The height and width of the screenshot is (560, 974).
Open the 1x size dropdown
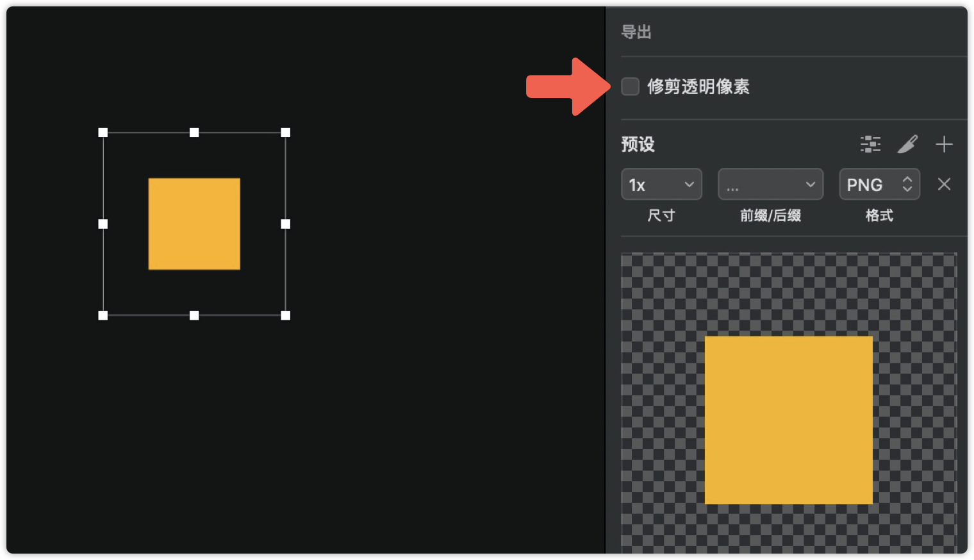[661, 185]
